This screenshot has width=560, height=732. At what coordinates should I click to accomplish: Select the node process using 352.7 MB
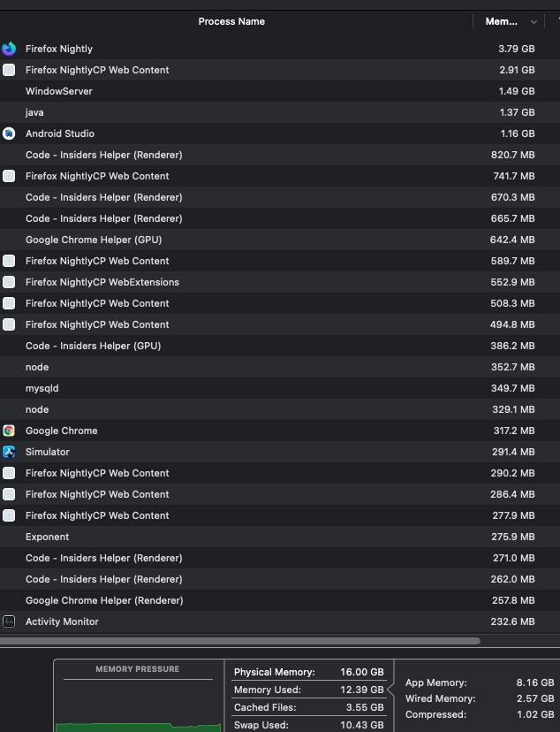[280, 367]
